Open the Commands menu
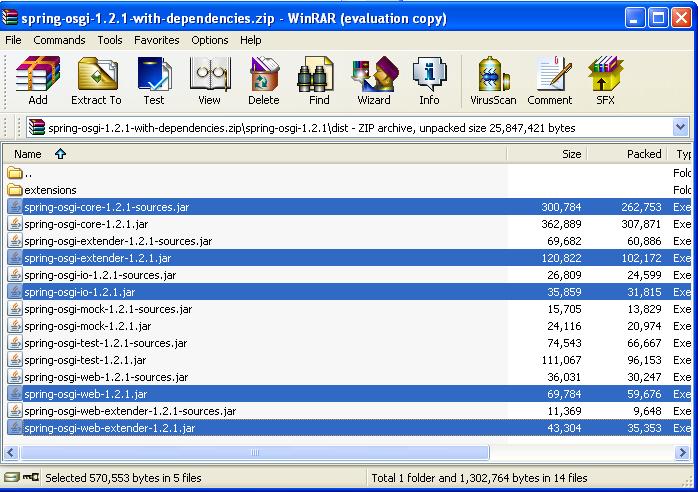Viewport: 698px width, 492px height. tap(59, 40)
